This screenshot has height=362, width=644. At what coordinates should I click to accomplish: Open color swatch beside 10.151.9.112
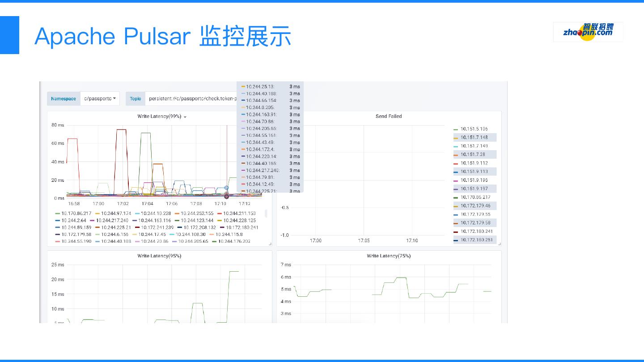click(x=456, y=164)
